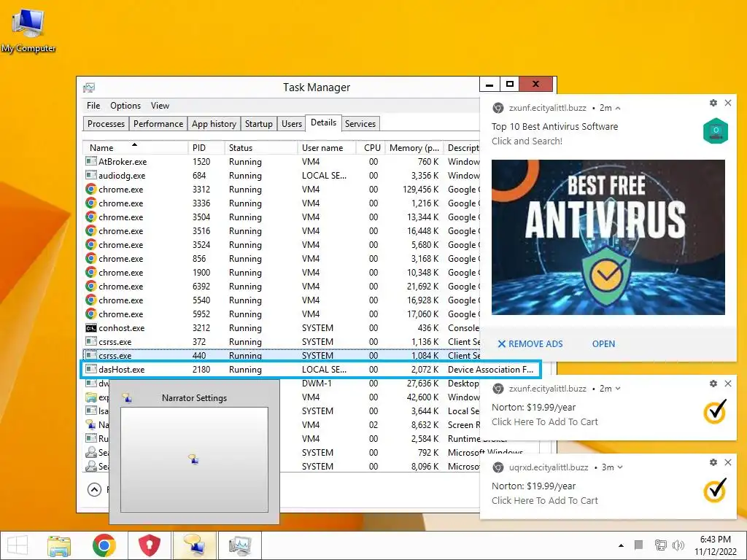The image size is (747, 560).
Task: Click Norton checkmark icon in zxunf notification
Action: pyautogui.click(x=715, y=411)
